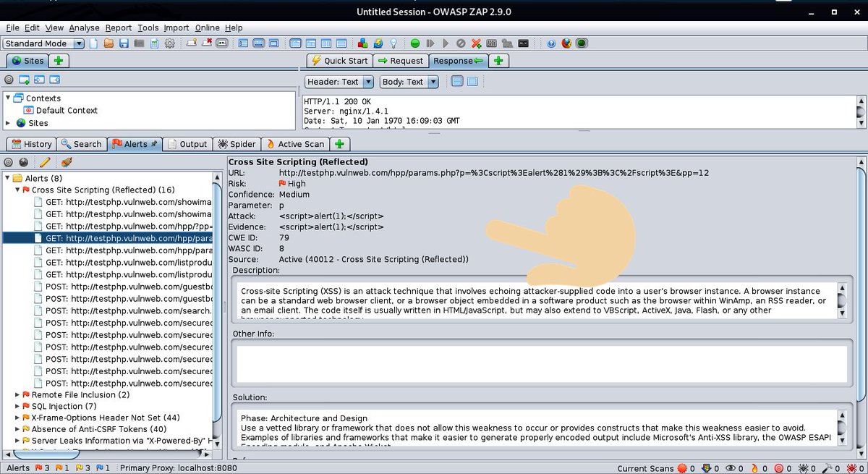868x474 pixels.
Task: Expand the SQL Injection (7) node
Action: 18,407
